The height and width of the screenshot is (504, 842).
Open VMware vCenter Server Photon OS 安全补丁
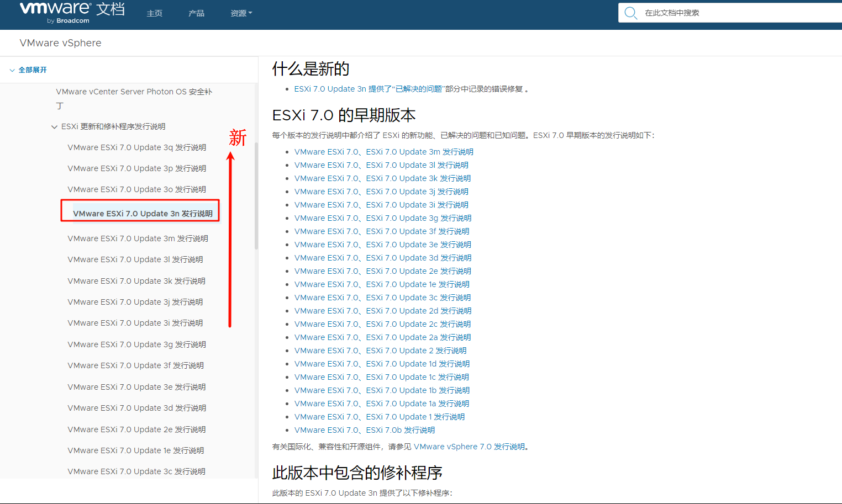(x=134, y=92)
